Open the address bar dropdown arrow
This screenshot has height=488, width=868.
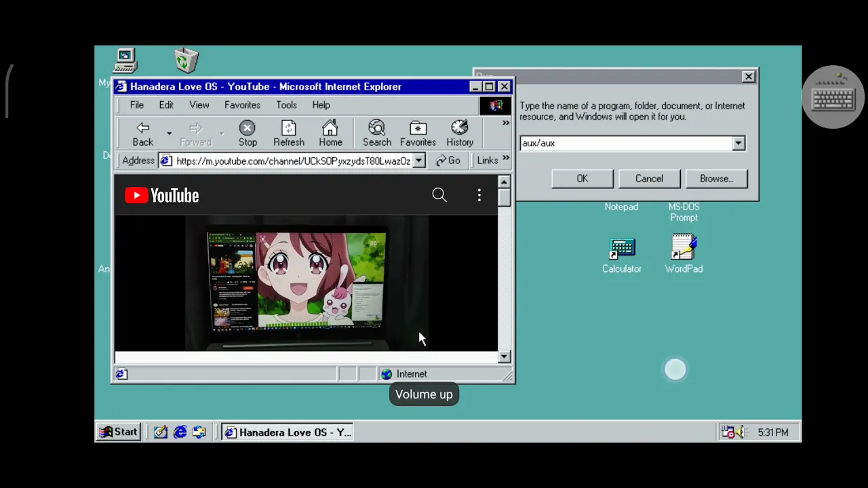pyautogui.click(x=419, y=161)
